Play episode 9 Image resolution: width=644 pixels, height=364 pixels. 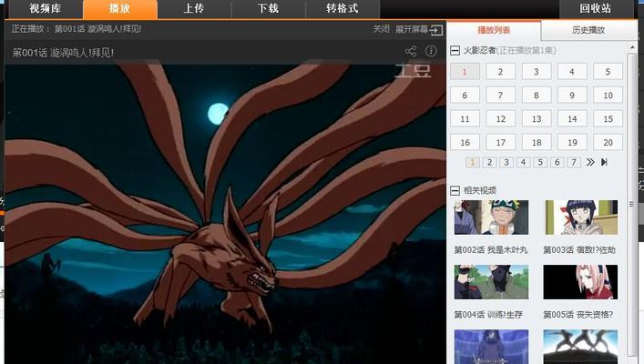pyautogui.click(x=572, y=96)
